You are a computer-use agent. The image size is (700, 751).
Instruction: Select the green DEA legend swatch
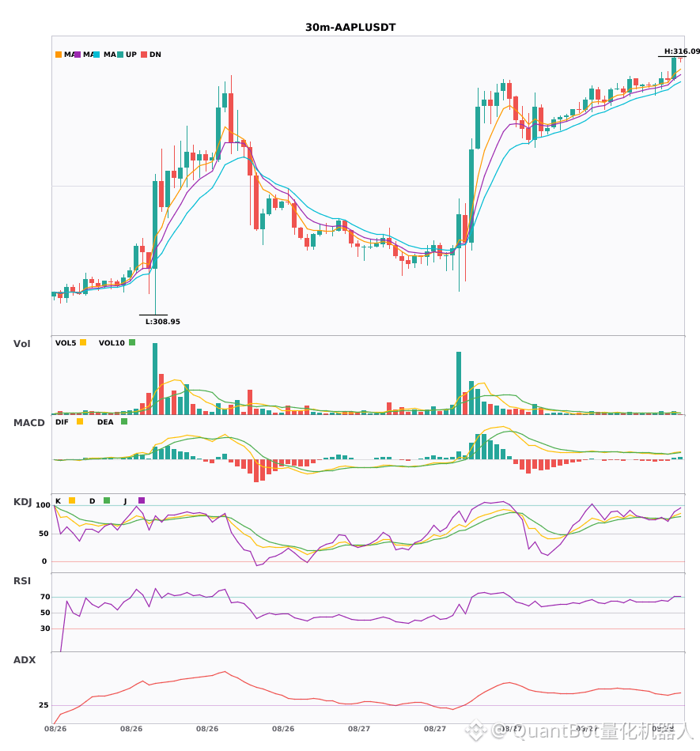coord(124,421)
